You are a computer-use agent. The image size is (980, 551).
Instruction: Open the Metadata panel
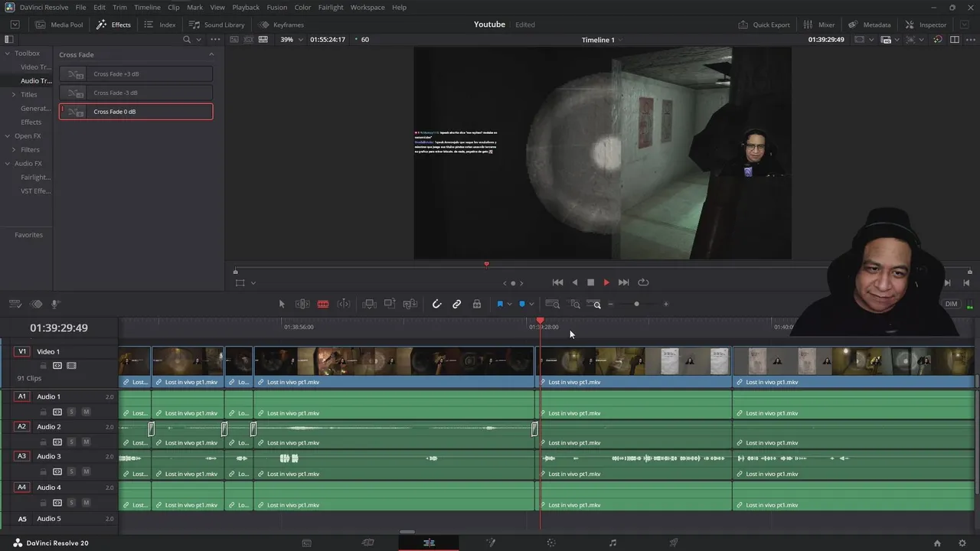pos(869,24)
